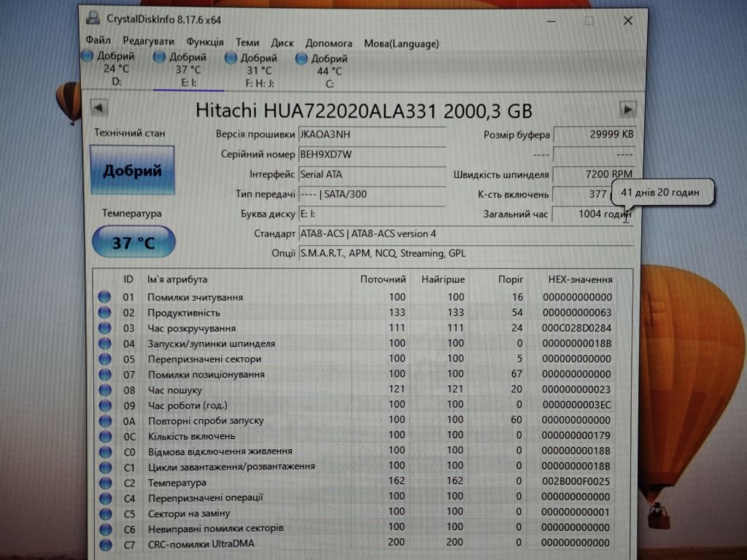Click status icon for C4 Перепризначені операції
747x560 pixels.
(x=106, y=499)
